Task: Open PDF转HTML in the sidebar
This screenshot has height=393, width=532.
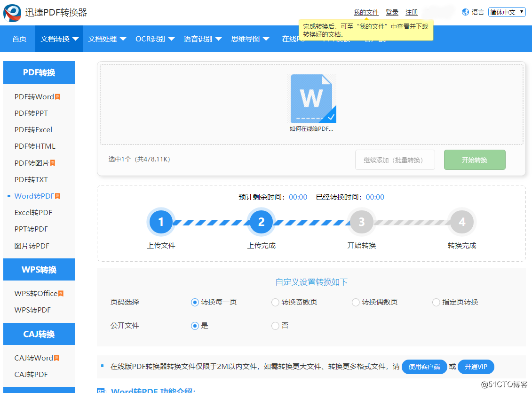Action: (35, 146)
